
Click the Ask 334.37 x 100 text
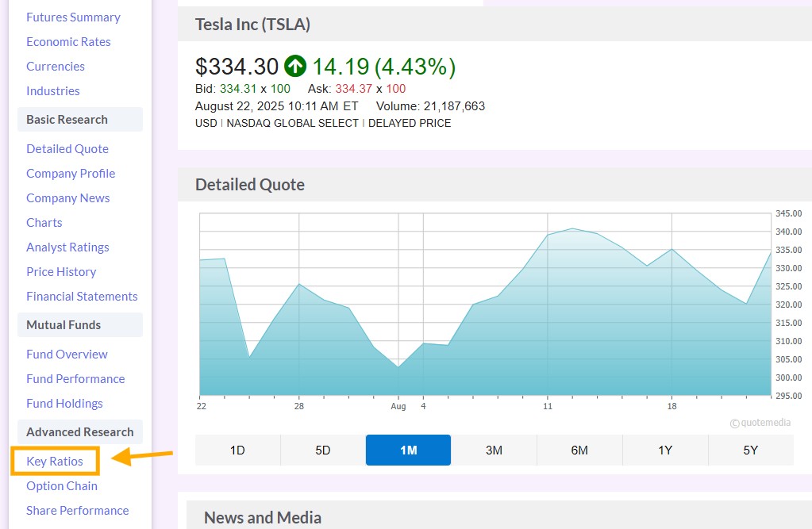pos(356,89)
